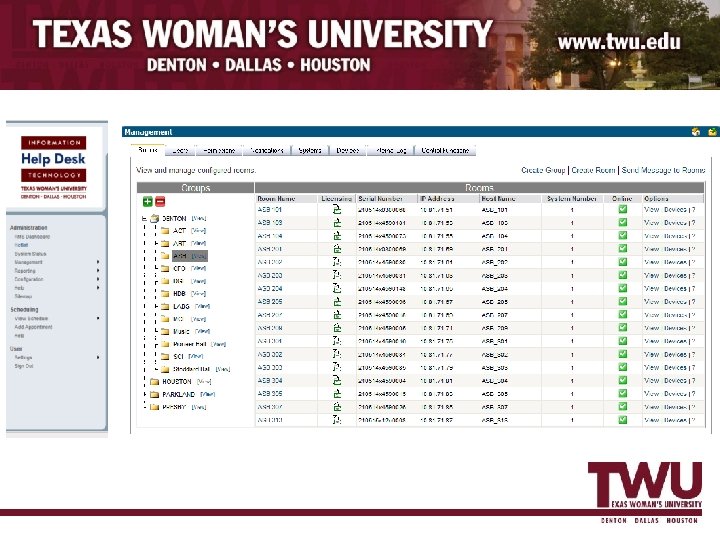720x540 pixels.
Task: Expand the LABS group node
Action: [x=157, y=306]
